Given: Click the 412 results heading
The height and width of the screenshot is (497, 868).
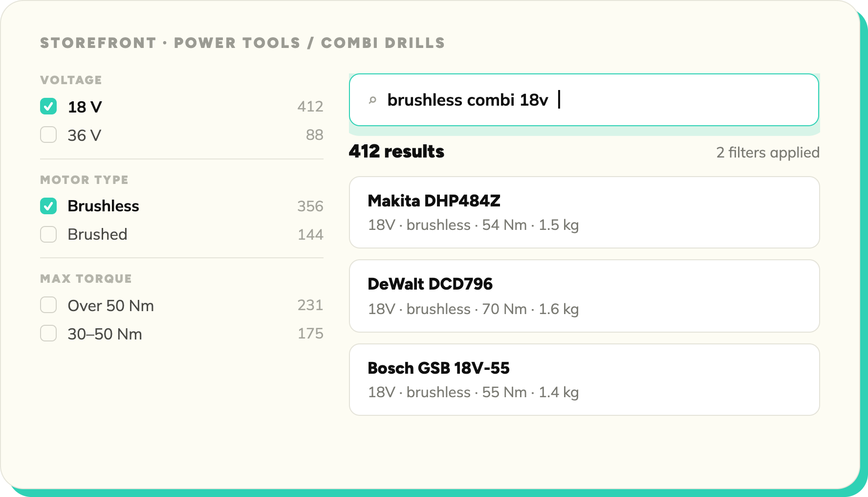Looking at the screenshot, I should click(x=396, y=152).
